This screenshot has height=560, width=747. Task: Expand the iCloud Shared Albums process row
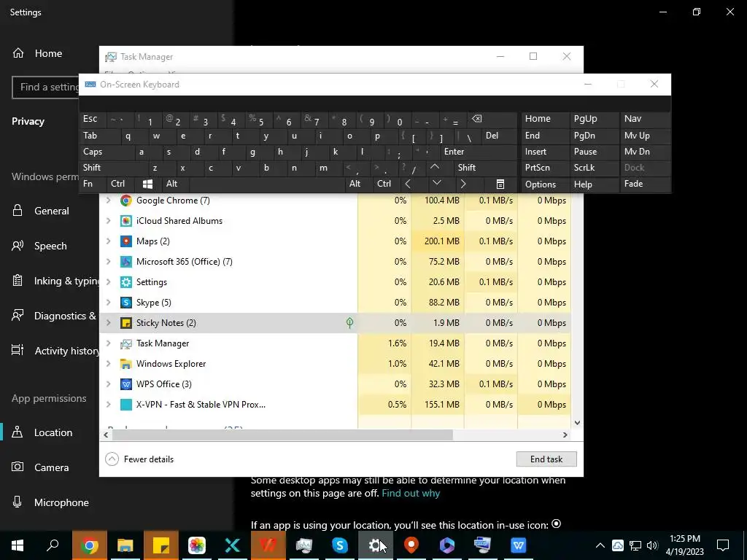109,221
